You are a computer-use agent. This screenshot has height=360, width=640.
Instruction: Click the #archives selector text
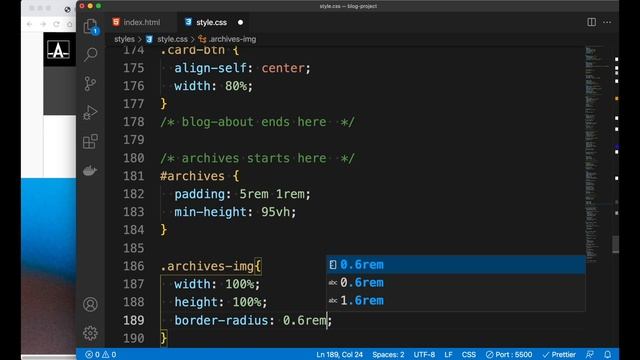tap(192, 176)
